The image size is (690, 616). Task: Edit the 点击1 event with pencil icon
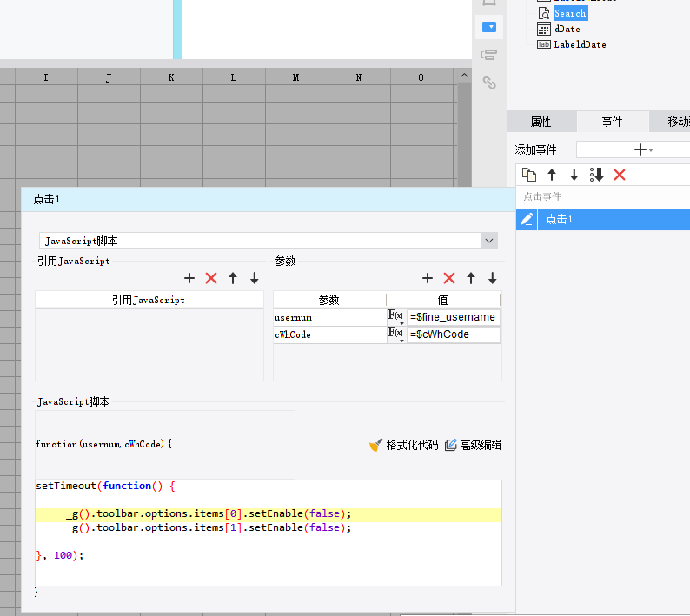pos(527,219)
